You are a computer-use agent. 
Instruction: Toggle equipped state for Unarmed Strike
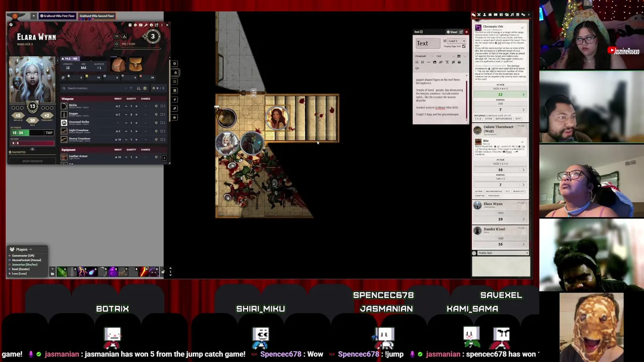156,123
